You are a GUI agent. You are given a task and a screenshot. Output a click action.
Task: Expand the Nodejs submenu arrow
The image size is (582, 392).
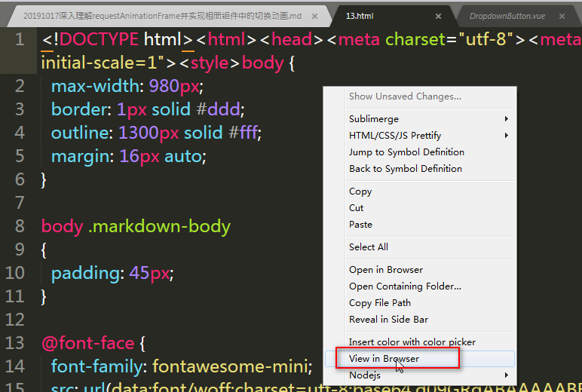click(507, 375)
